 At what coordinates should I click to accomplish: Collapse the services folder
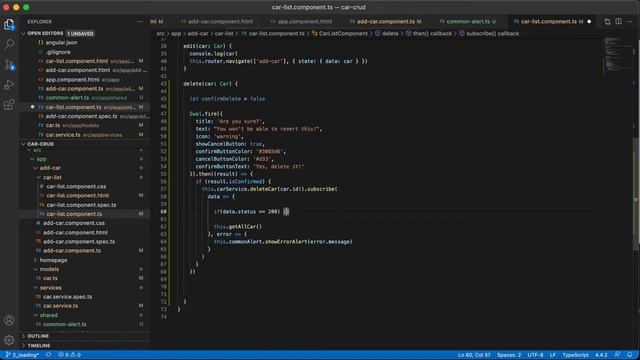point(36,288)
